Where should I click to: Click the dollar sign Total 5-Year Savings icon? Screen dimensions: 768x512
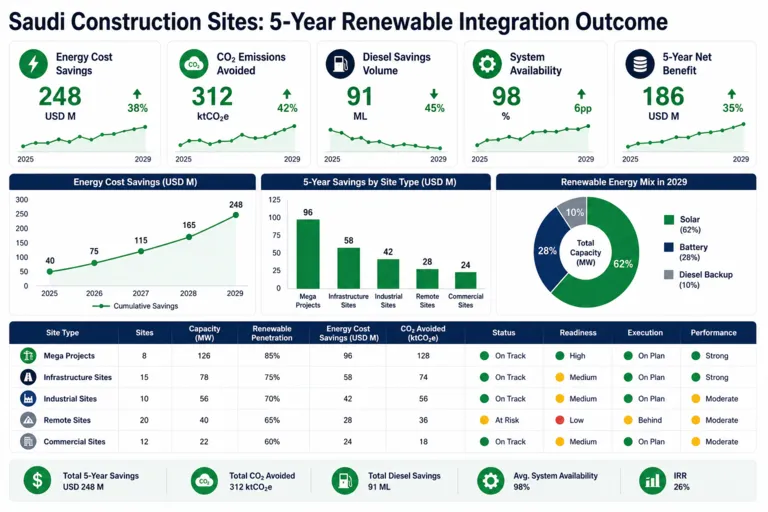click(x=37, y=481)
